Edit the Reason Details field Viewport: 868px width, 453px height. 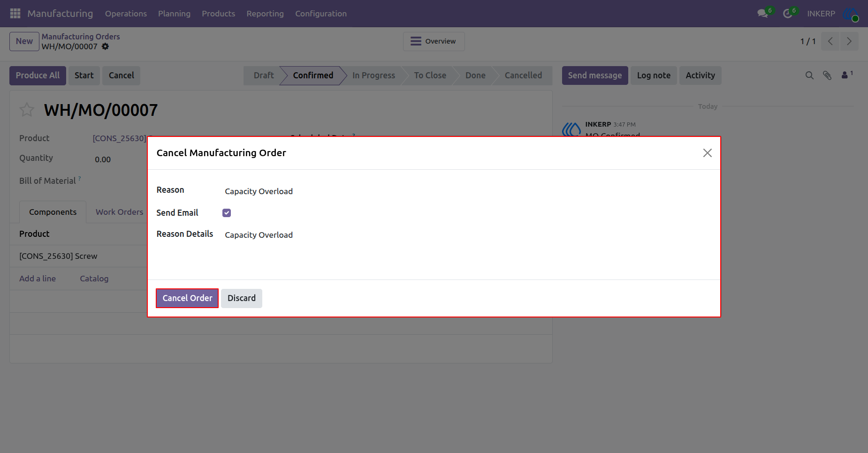468,235
